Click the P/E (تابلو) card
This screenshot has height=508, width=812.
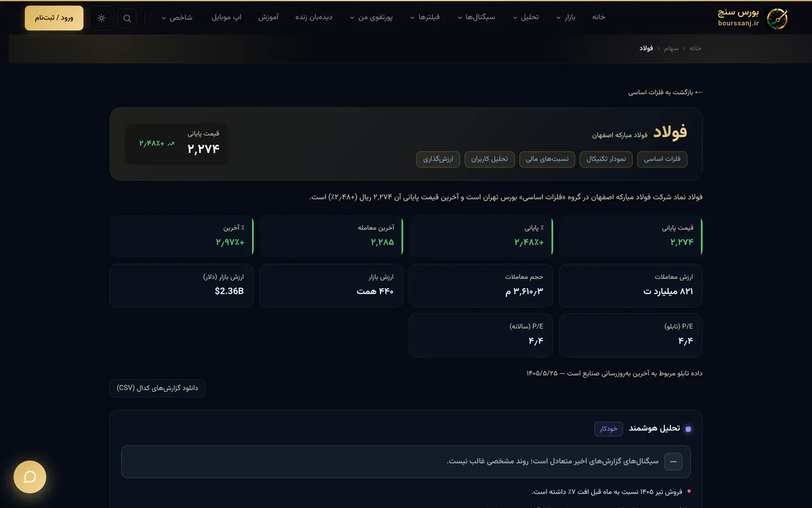pos(630,335)
